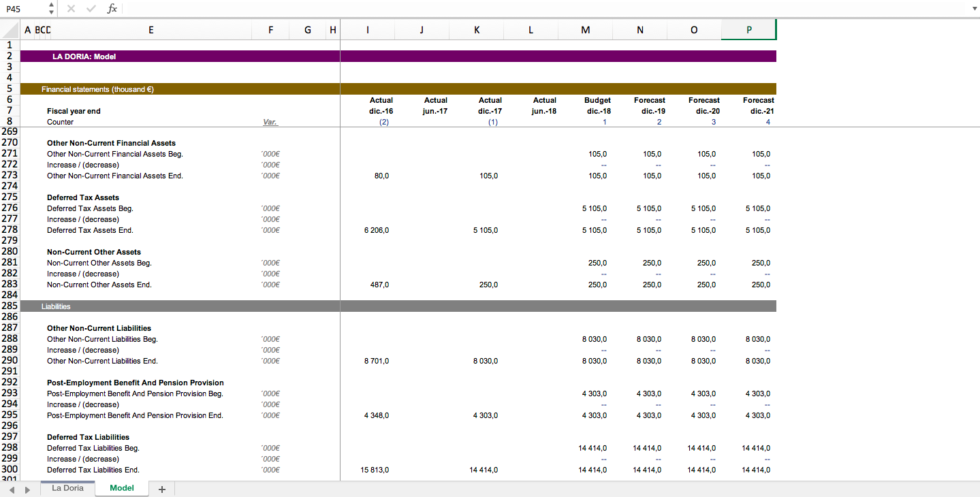
Task: Select column P header
Action: pos(749,30)
